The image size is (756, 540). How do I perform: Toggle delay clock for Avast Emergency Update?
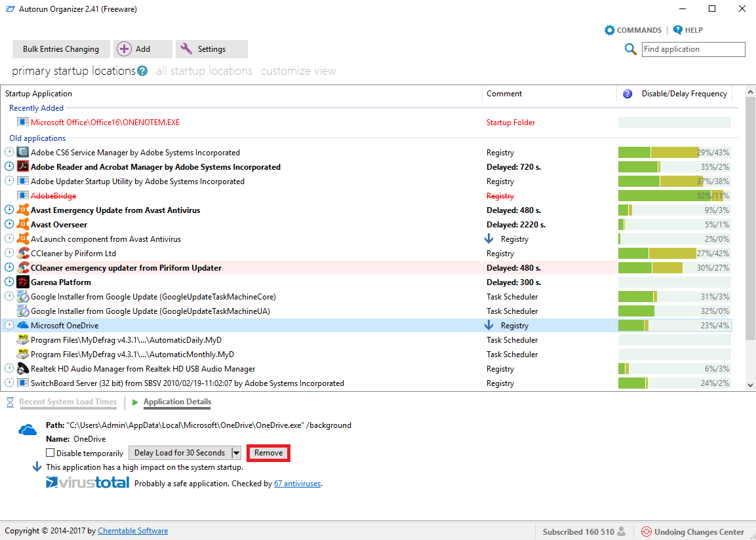click(x=9, y=210)
